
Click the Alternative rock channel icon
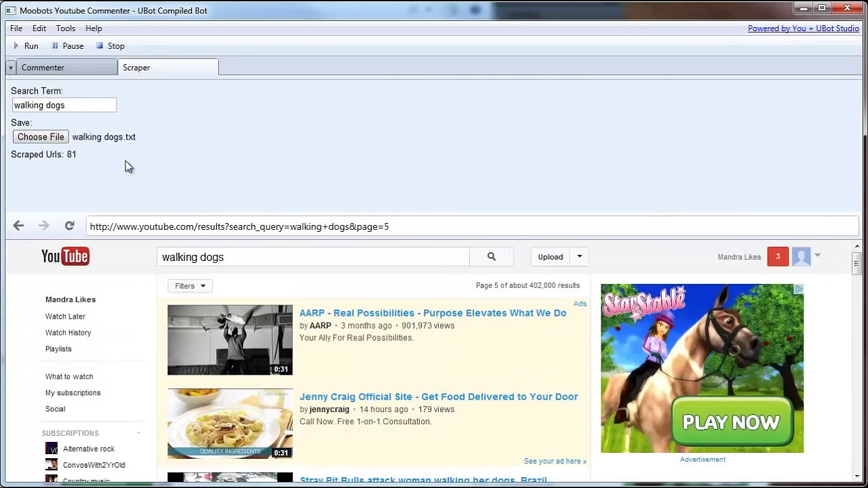pos(52,449)
